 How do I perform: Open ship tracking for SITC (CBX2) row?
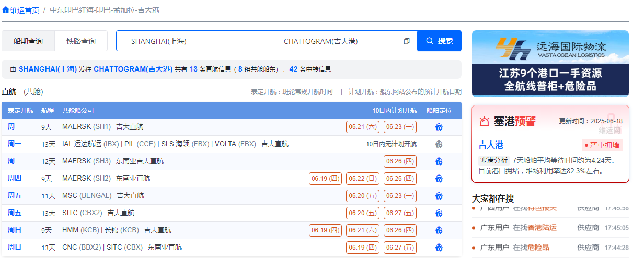click(x=439, y=213)
